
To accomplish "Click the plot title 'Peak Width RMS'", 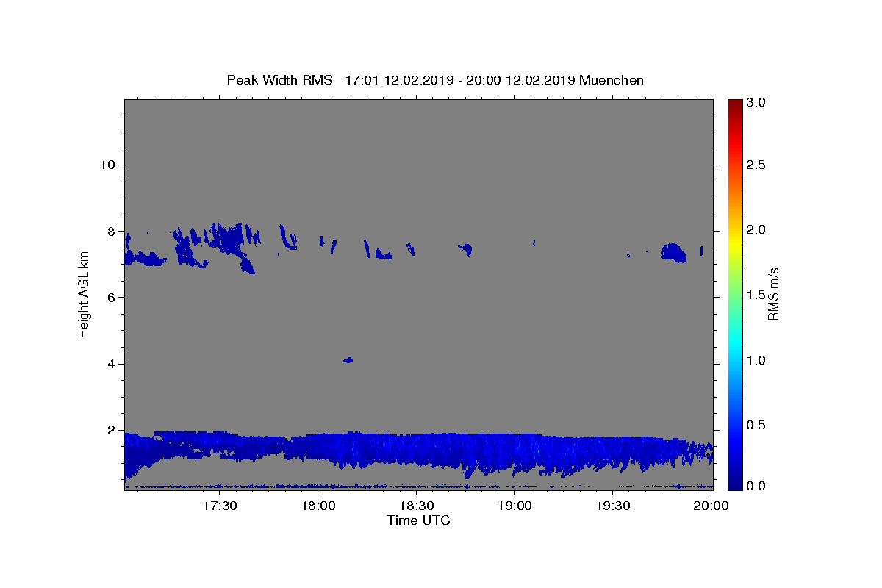I will click(279, 80).
